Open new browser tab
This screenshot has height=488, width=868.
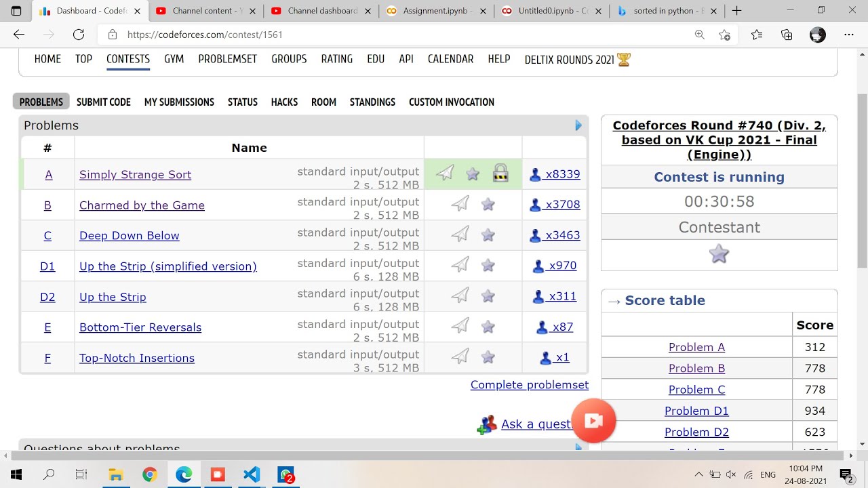point(737,11)
